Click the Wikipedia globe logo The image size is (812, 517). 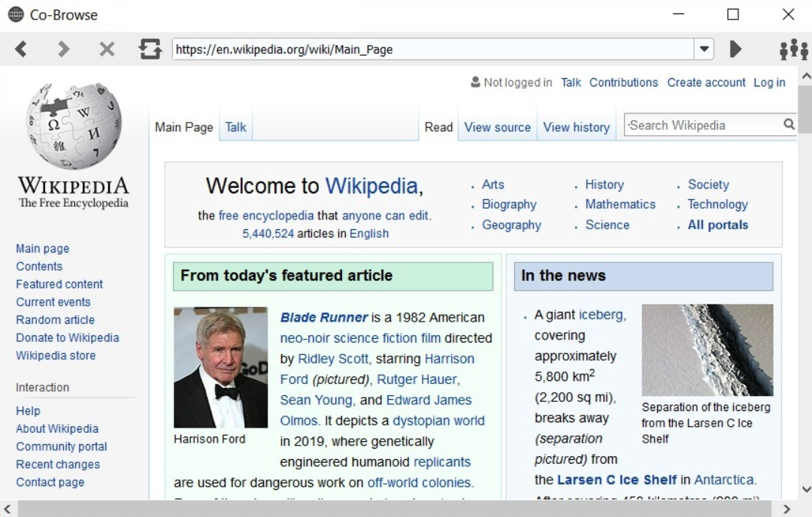pos(73,125)
